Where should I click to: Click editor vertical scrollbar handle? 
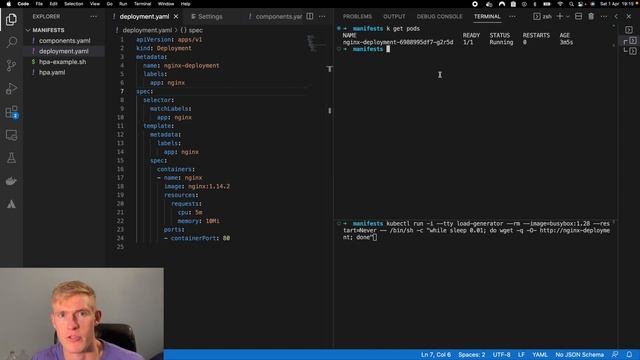point(329,110)
